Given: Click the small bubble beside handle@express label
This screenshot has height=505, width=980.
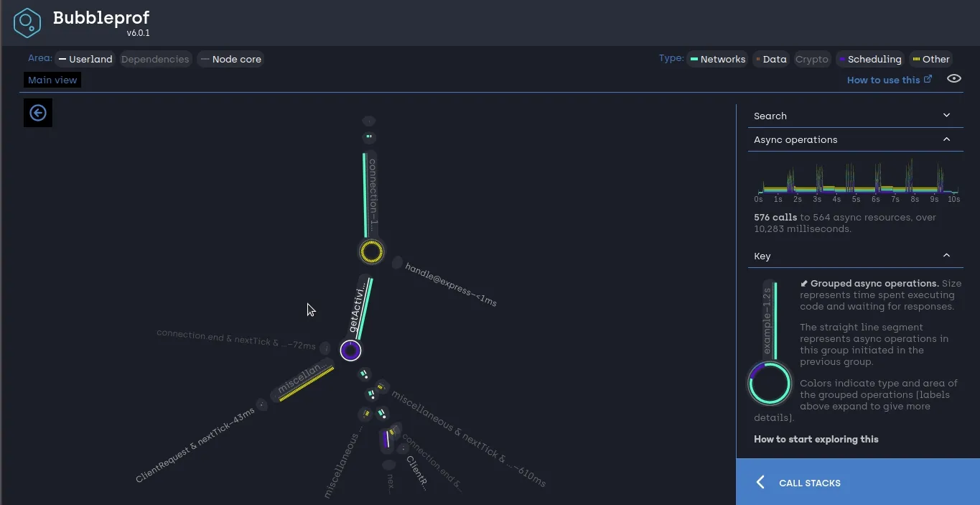Looking at the screenshot, I should point(397,263).
